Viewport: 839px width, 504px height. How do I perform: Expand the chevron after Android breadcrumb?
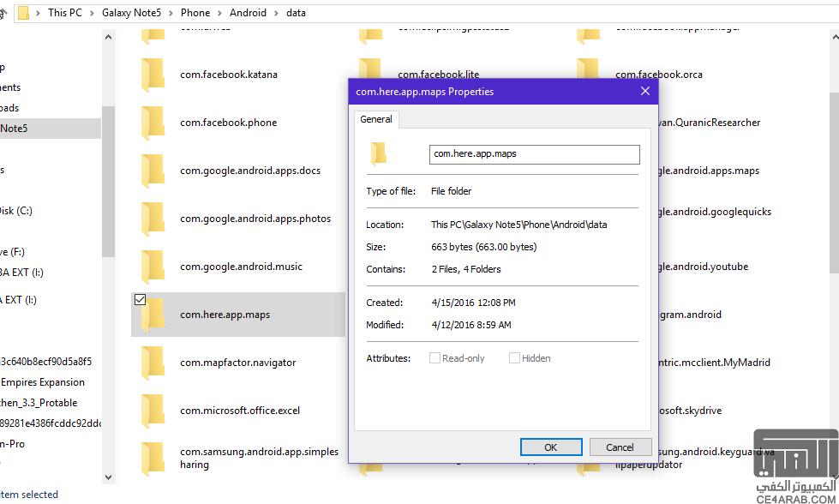point(276,13)
